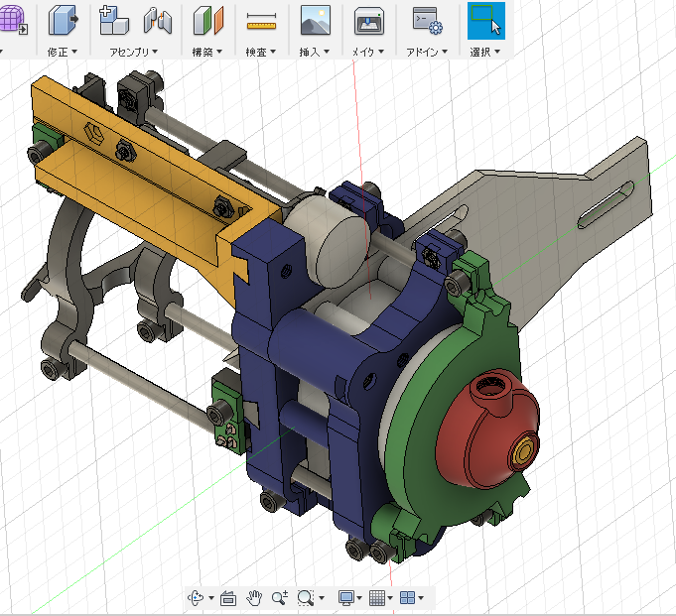This screenshot has height=616, width=676.
Task: Expand the Grid and Snaps dropdown arrow
Action: click(390, 598)
